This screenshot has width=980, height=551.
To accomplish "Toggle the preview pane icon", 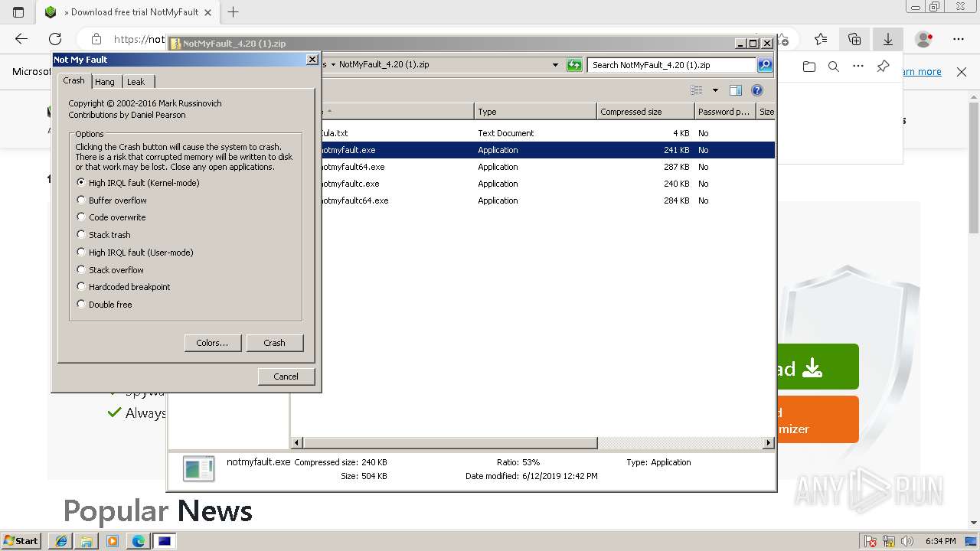I will pos(736,90).
